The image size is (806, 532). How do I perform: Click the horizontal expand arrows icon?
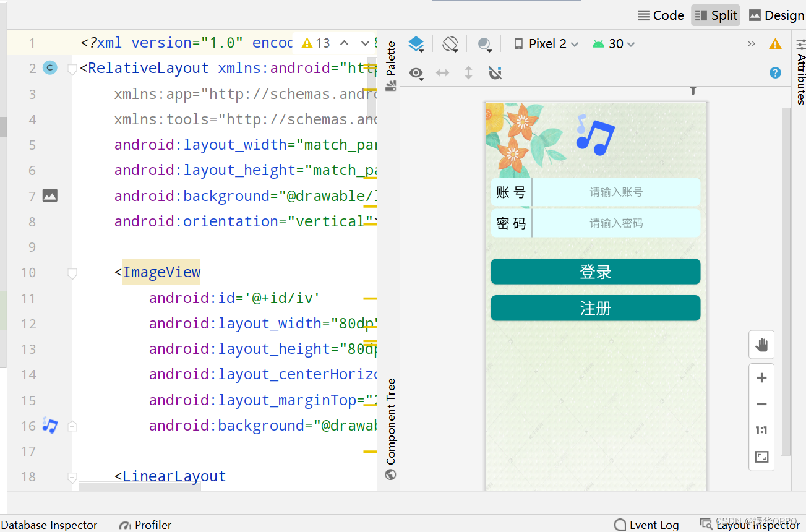(442, 73)
